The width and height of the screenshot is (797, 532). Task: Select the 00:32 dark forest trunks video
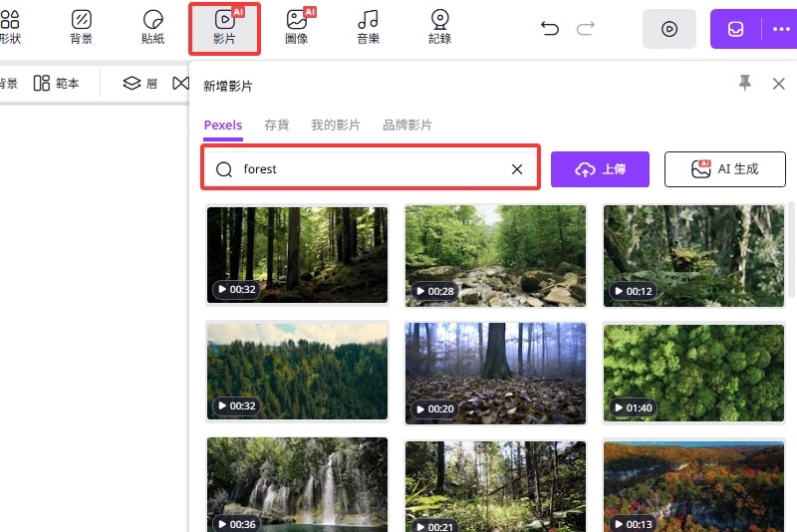pyautogui.click(x=297, y=255)
